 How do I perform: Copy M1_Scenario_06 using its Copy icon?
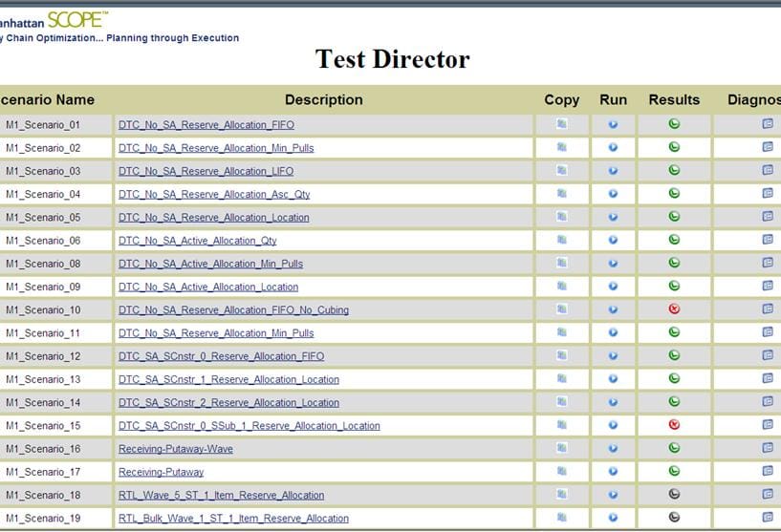point(562,240)
